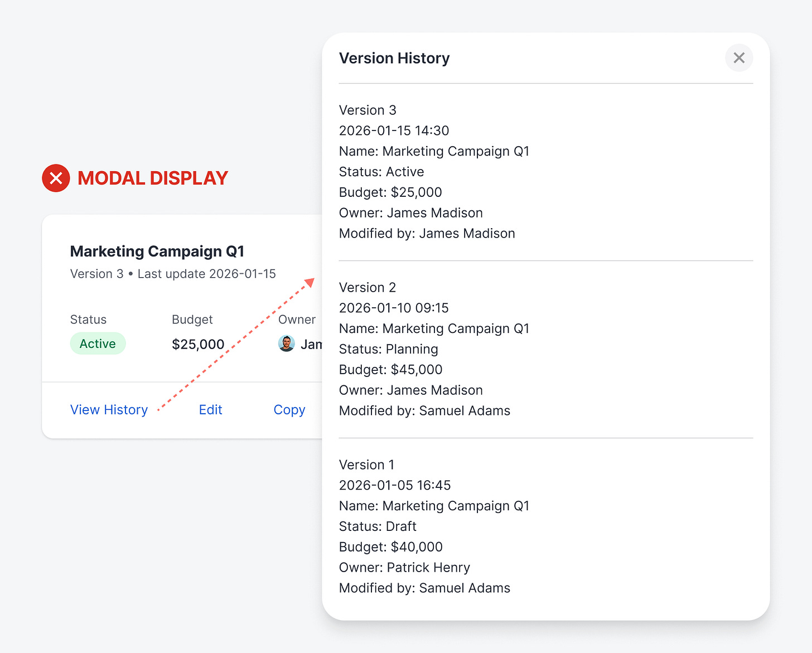Click the Copy link
This screenshot has width=812, height=653.
pos(289,410)
